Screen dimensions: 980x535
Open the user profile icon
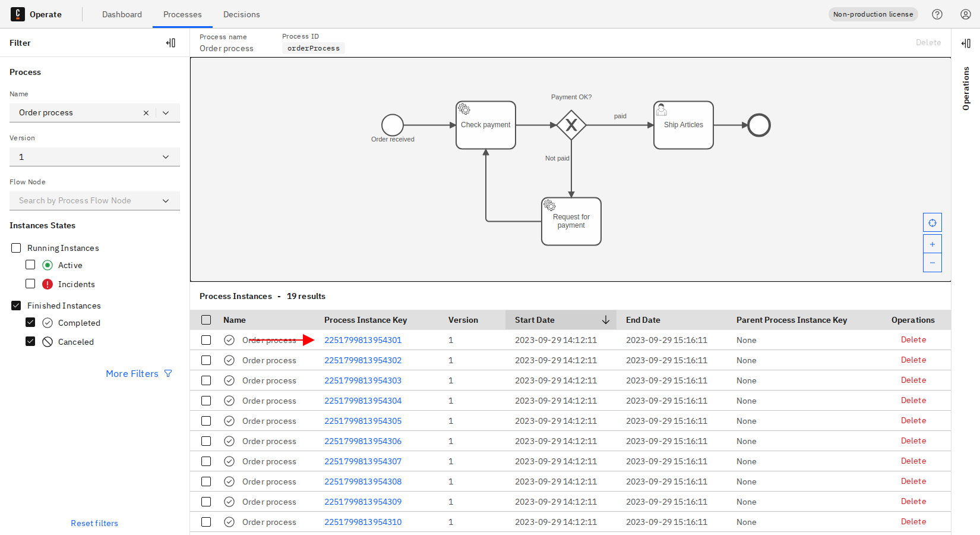click(x=965, y=14)
